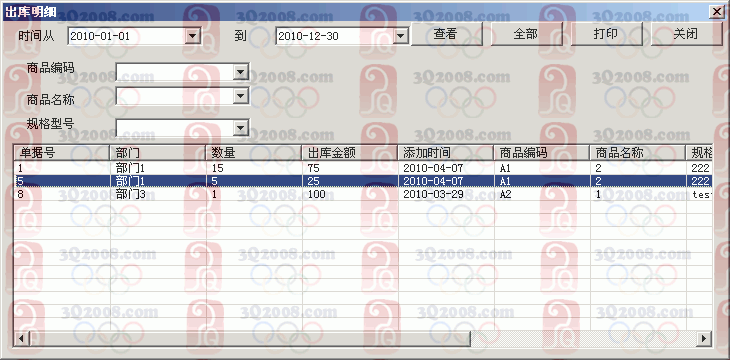Click the horizontal scrollbar left arrow
Screen dimensions: 730x360
click(x=21, y=338)
